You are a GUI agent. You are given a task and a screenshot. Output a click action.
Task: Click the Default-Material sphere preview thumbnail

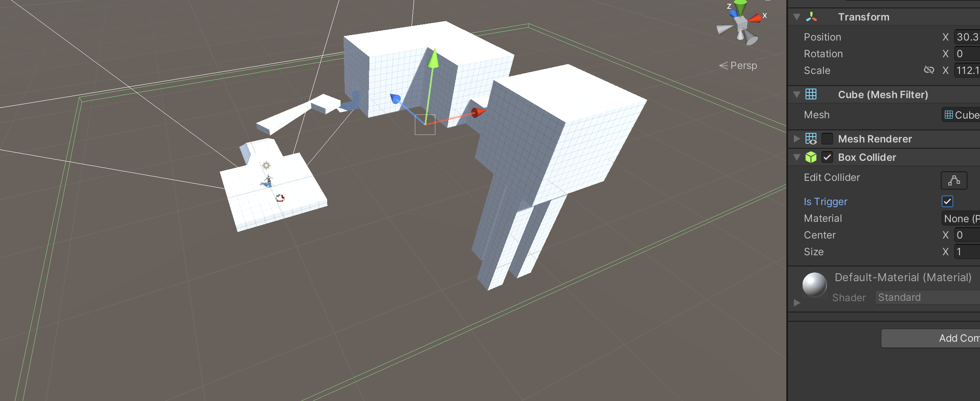tap(814, 285)
